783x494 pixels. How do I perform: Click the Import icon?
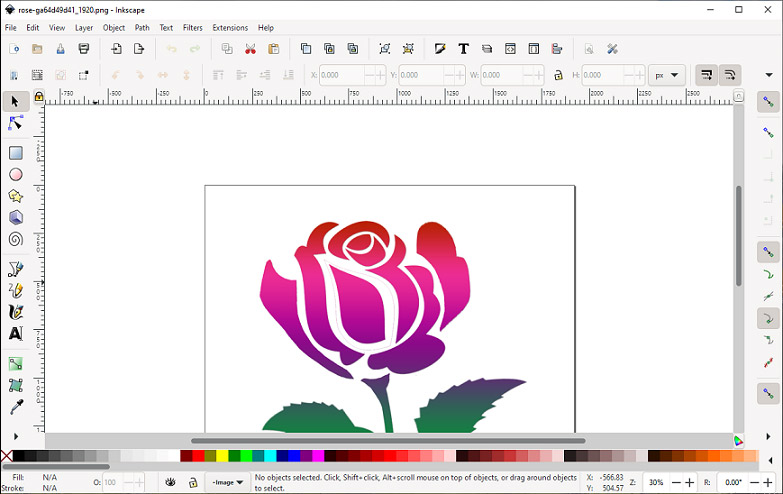tap(116, 48)
